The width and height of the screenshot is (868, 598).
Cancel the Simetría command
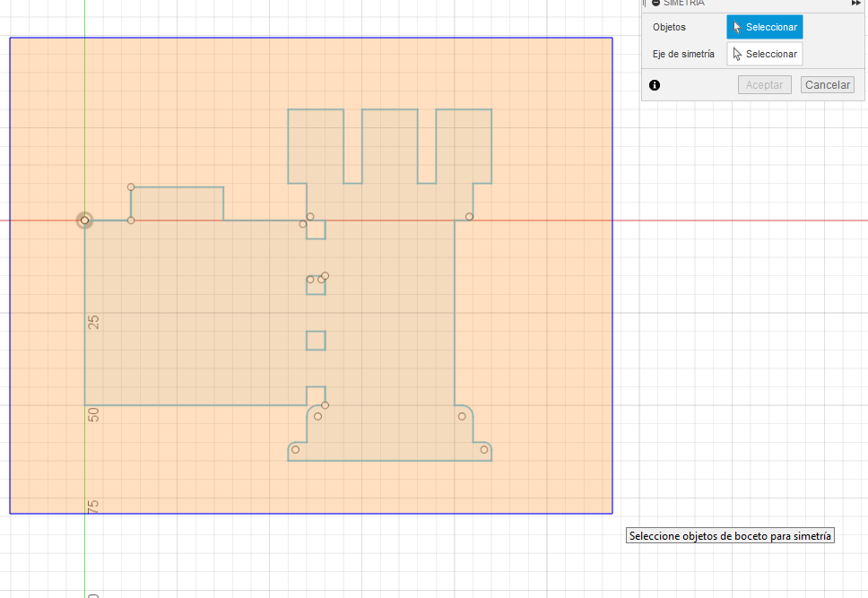click(x=827, y=84)
